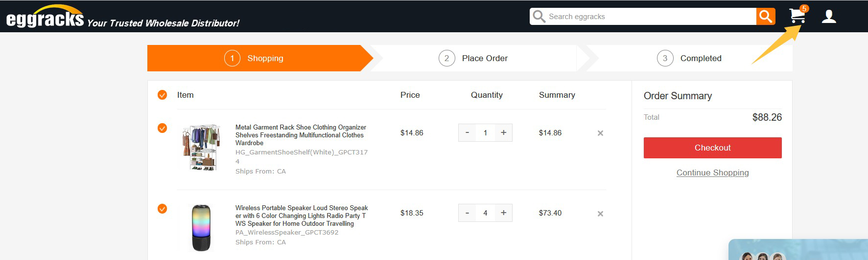Remove the Metal Garment Rack item
The width and height of the screenshot is (868, 260).
[600, 133]
